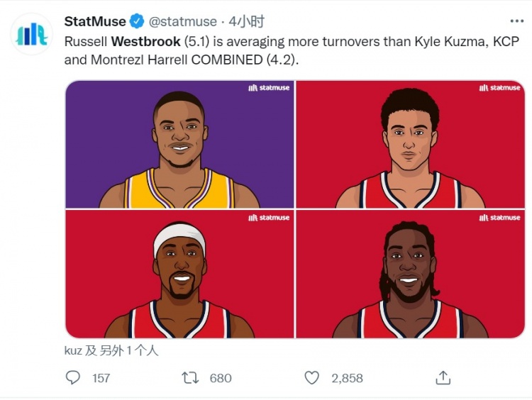Open the three-dot more options menu
Screen dimensions: 532x400
pos(516,21)
